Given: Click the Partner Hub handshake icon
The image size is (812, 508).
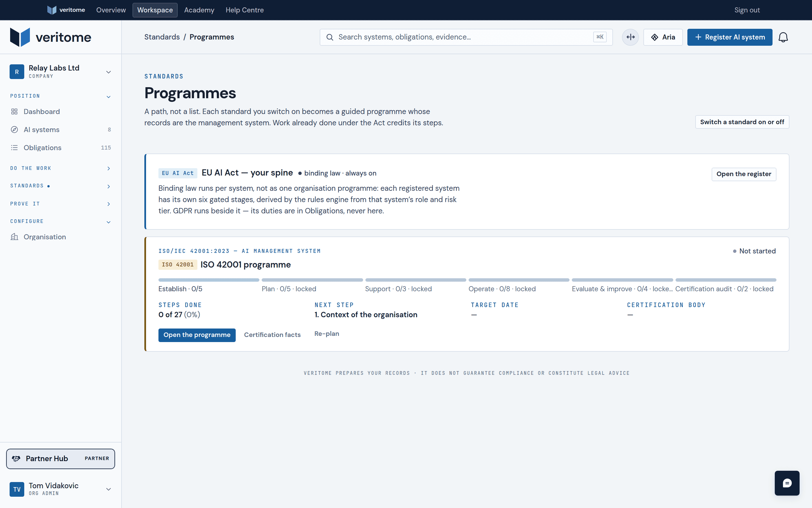Looking at the screenshot, I should (16, 459).
